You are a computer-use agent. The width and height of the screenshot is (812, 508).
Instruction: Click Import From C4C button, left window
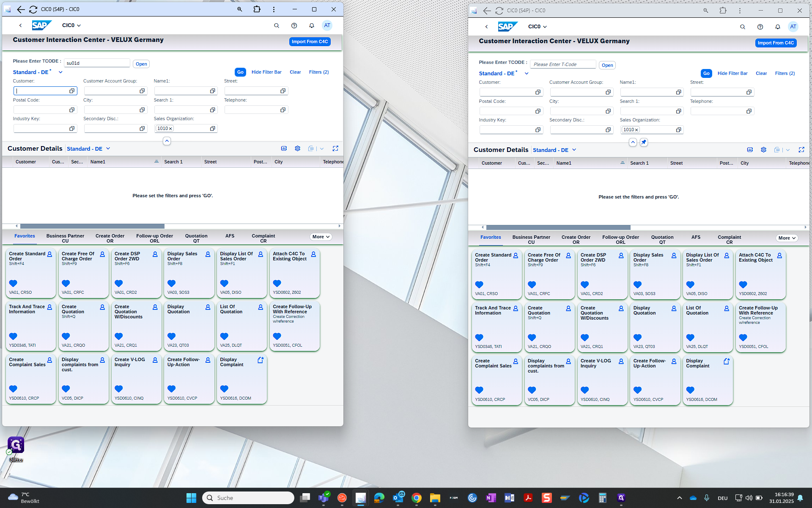tap(310, 41)
